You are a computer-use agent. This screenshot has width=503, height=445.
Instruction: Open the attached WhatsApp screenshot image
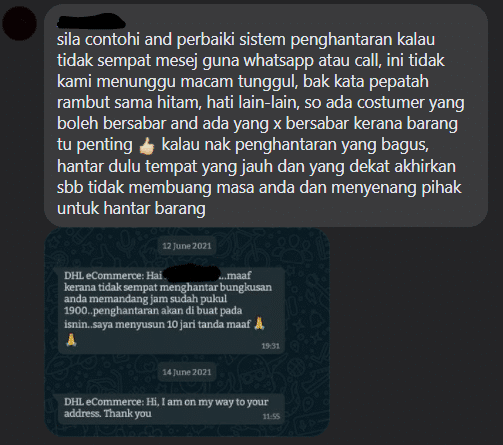pyautogui.click(x=187, y=332)
